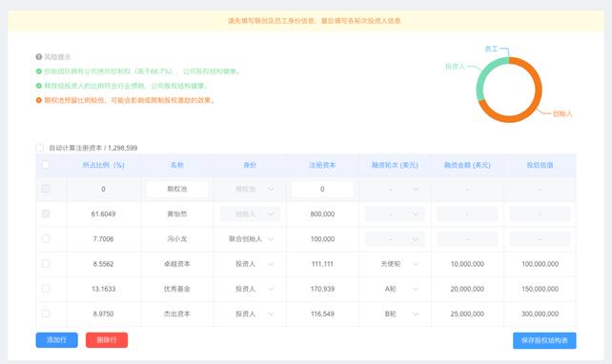612x364 pixels.
Task: Click the 注册资本 input showing 0 for 期权池
Action: [322, 189]
